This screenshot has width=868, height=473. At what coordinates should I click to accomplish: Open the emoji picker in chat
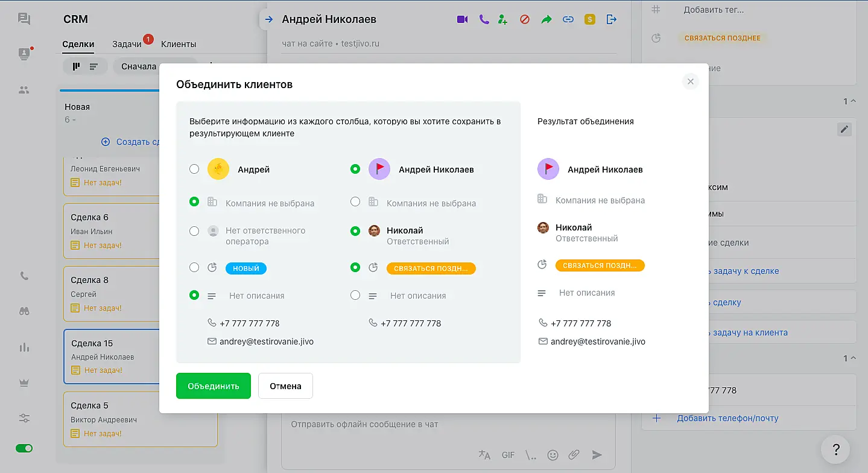coord(553,455)
